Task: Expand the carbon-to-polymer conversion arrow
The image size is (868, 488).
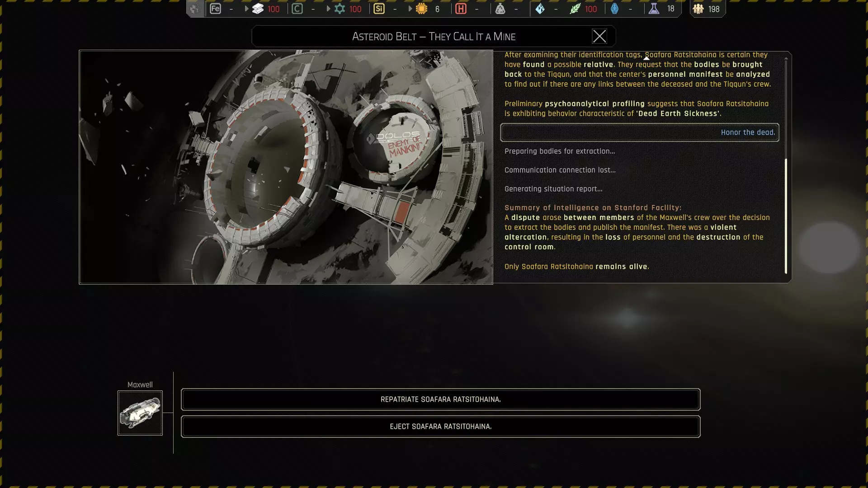Action: [x=328, y=9]
